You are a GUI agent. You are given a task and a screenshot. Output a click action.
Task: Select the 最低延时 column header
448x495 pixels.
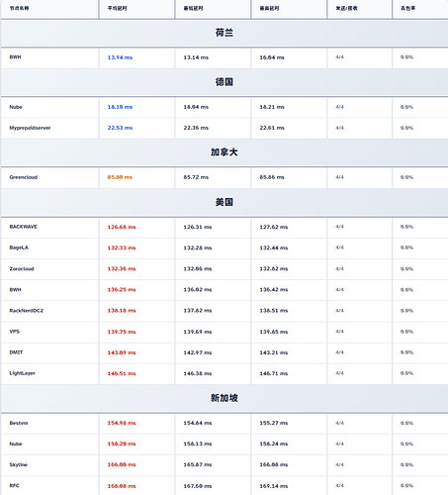click(193, 8)
